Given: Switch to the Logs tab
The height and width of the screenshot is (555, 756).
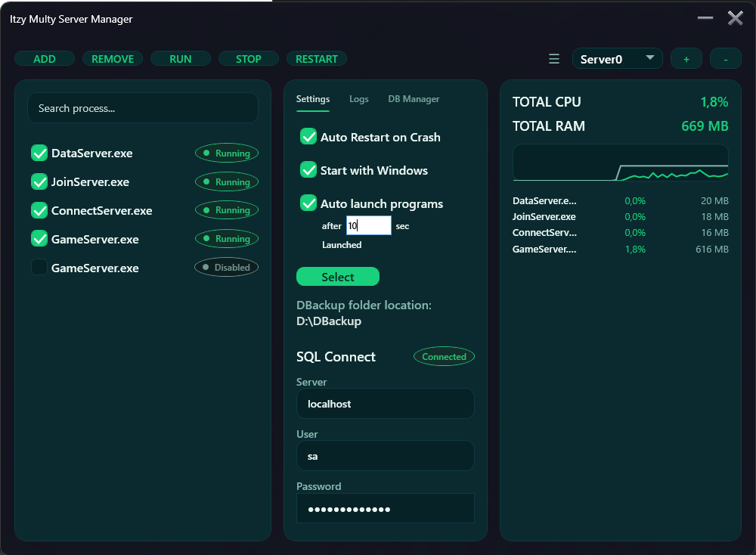Looking at the screenshot, I should coord(359,99).
